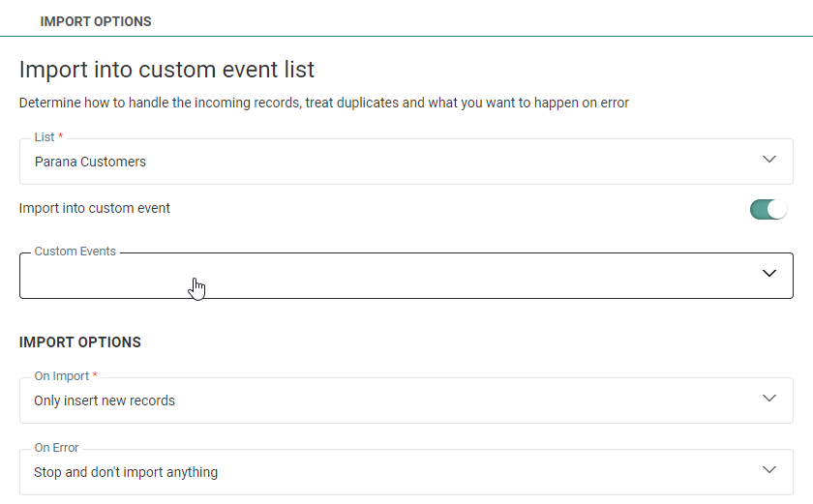This screenshot has height=504, width=813.
Task: Click the "Import into custom event" label text
Action: point(95,208)
